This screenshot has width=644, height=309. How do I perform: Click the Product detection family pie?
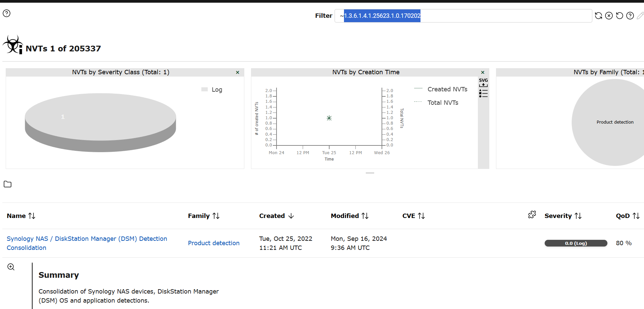coord(608,122)
